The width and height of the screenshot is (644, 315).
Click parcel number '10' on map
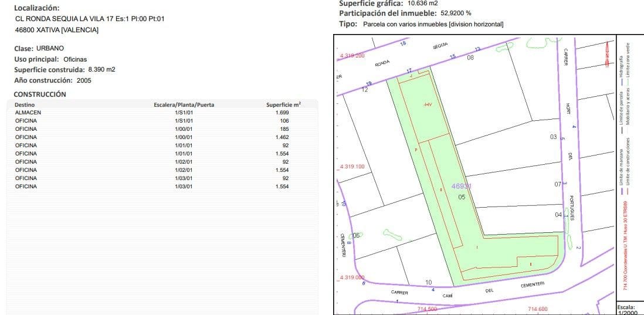click(428, 283)
